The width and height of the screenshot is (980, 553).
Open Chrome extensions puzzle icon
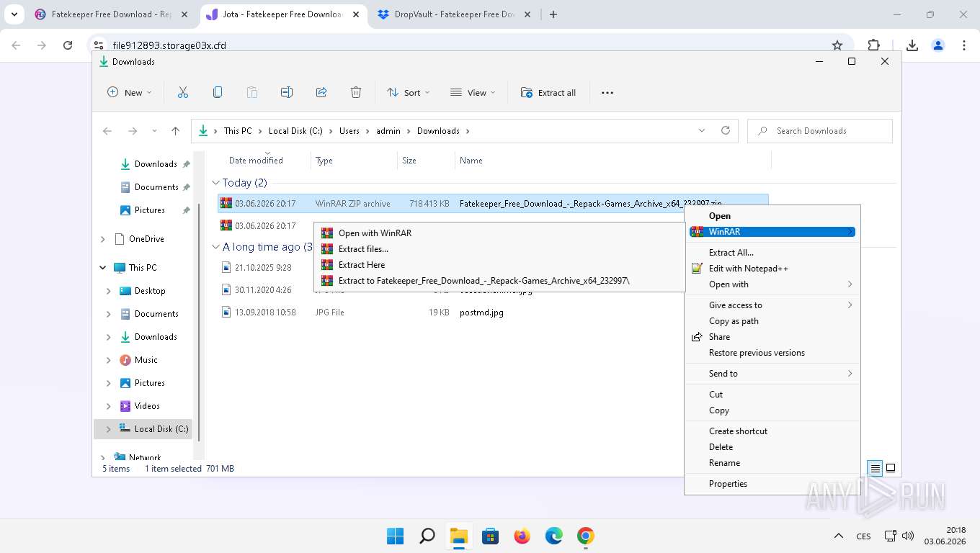tap(874, 45)
